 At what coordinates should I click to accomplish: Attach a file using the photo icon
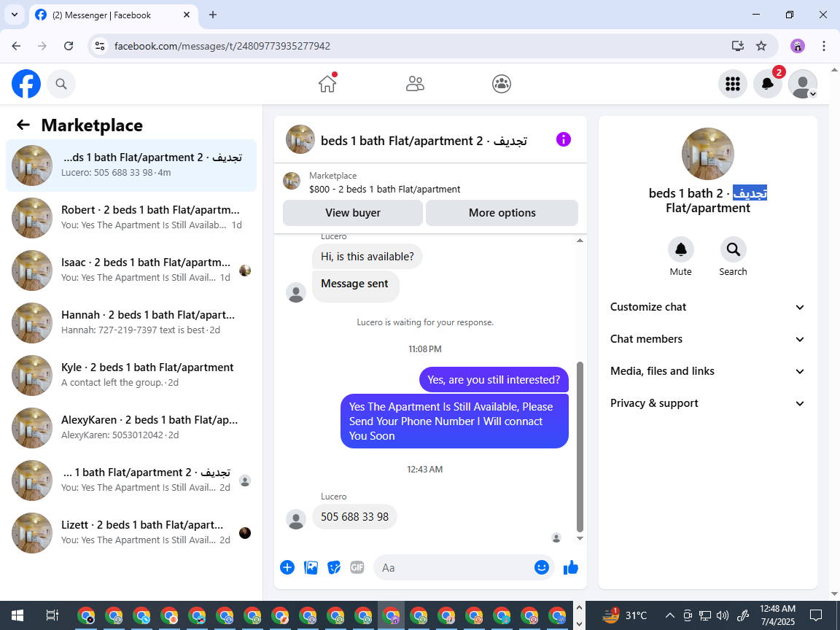[311, 567]
